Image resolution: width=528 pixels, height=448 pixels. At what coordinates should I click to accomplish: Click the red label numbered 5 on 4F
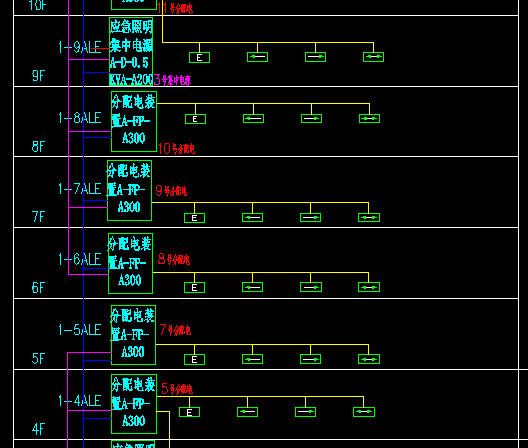click(x=177, y=389)
